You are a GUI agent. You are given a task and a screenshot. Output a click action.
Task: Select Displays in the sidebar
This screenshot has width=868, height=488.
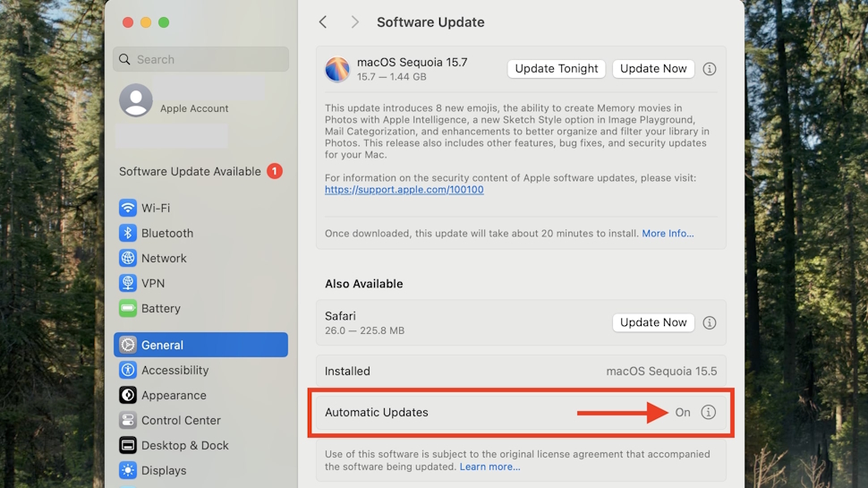[x=201, y=470]
